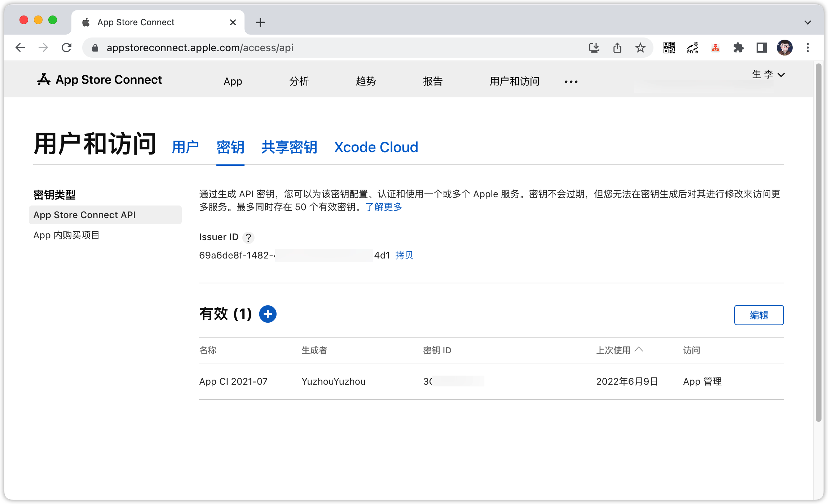828x504 pixels.
Task: Add a new API key with plus button
Action: pos(268,314)
